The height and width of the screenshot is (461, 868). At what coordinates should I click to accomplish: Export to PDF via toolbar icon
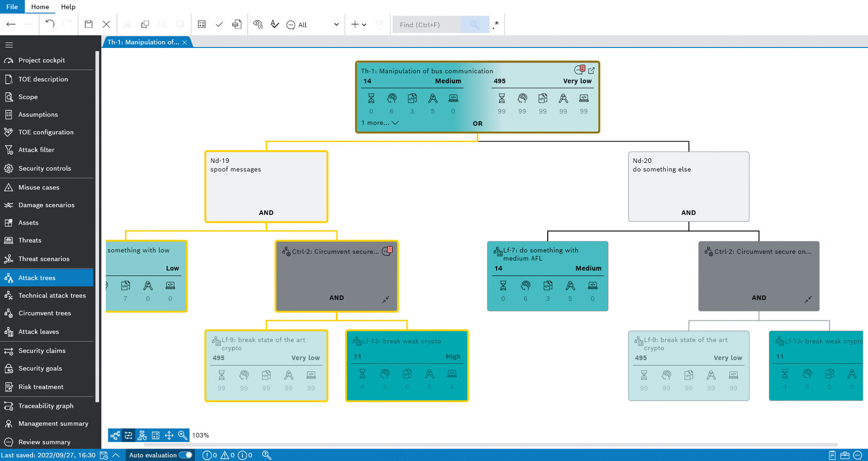point(237,24)
